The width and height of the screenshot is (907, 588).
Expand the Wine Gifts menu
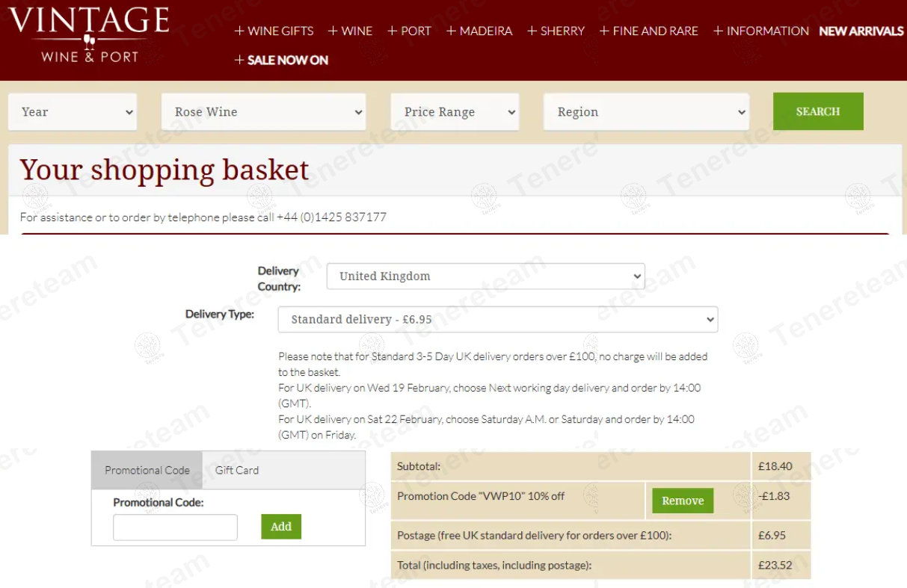pyautogui.click(x=274, y=31)
